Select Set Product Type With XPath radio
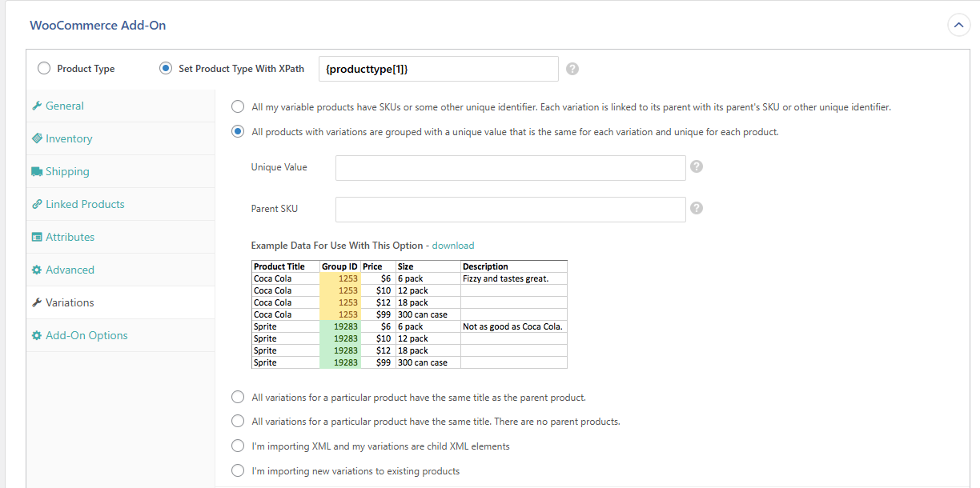The height and width of the screenshot is (488, 980). pyautogui.click(x=166, y=69)
